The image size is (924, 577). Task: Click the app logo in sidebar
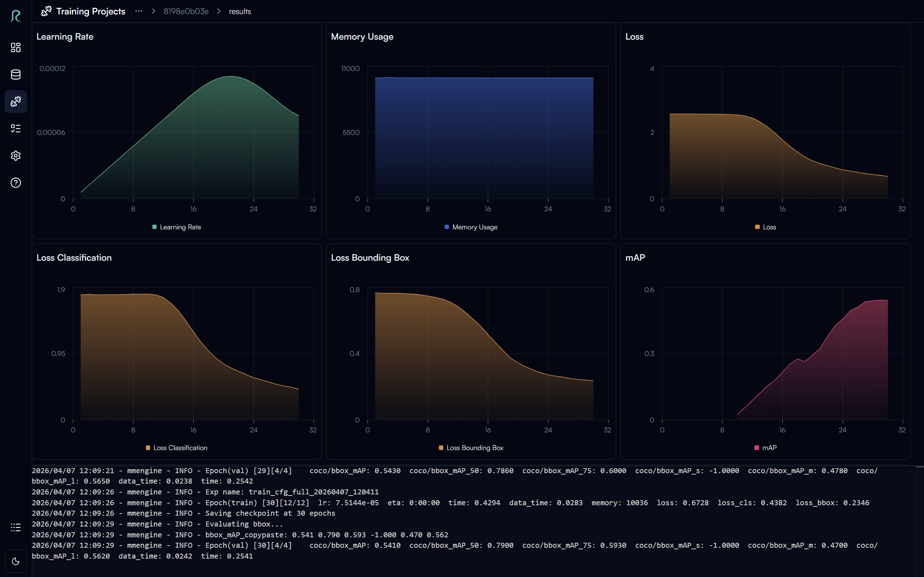[16, 16]
